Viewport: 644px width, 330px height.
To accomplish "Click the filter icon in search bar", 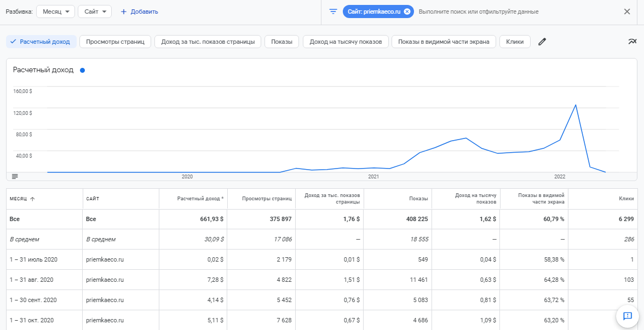I will tap(333, 11).
